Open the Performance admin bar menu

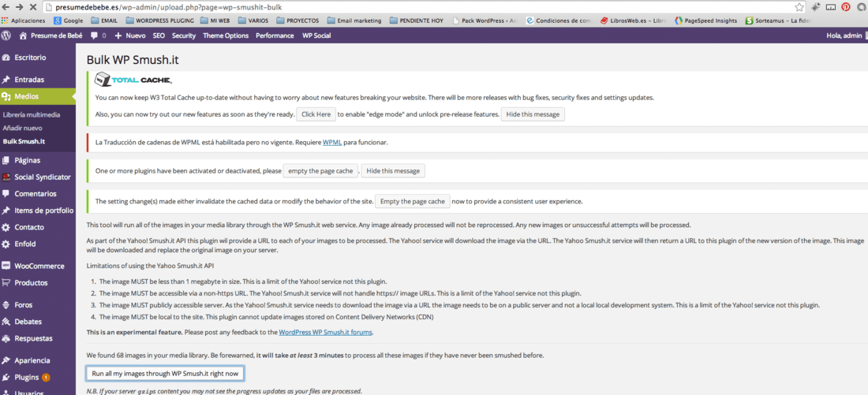click(275, 35)
